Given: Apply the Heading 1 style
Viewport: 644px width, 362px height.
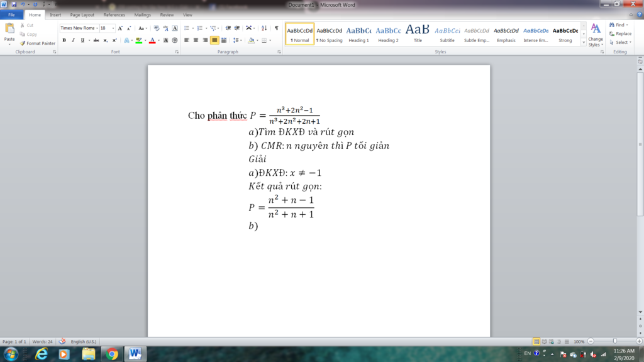Looking at the screenshot, I should [x=358, y=34].
